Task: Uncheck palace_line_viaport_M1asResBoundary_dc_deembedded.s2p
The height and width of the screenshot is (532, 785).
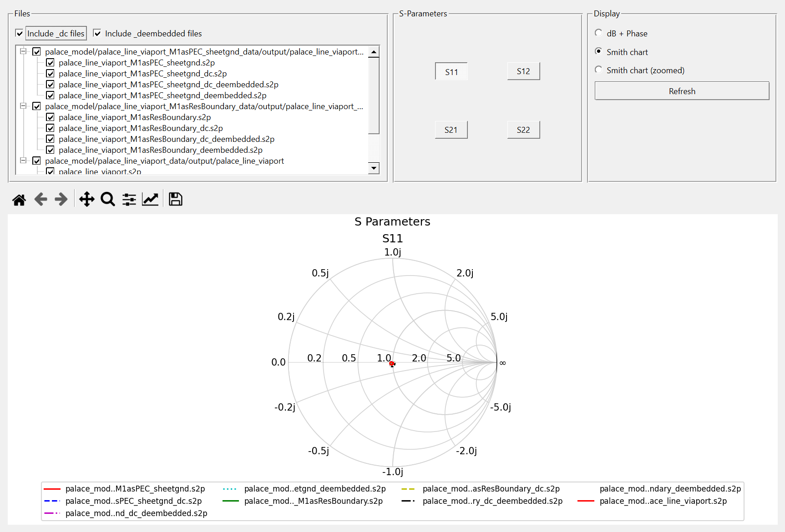Action: click(51, 139)
